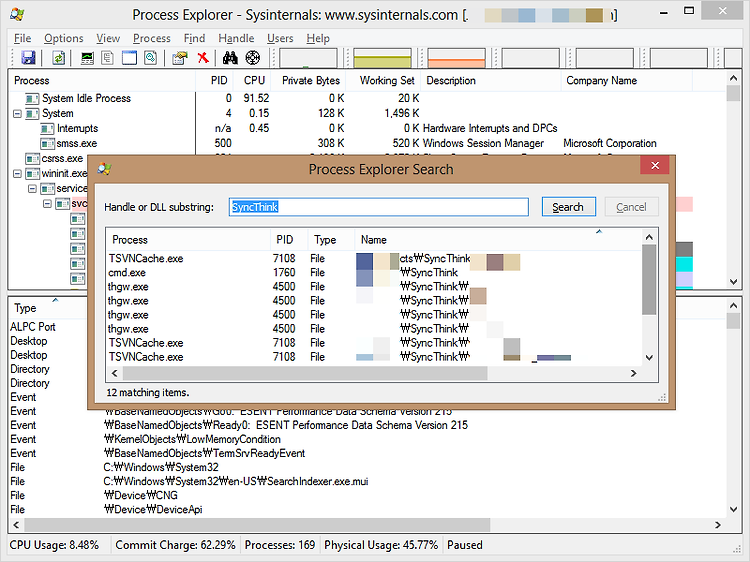Image resolution: width=750 pixels, height=562 pixels.
Task: Close the Process Explorer Search dialog
Action: [x=655, y=165]
